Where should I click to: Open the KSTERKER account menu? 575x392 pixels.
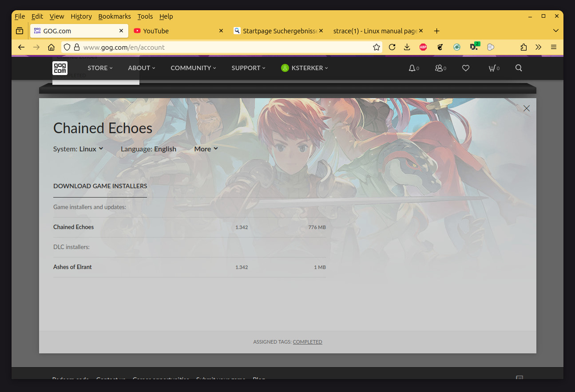(305, 68)
